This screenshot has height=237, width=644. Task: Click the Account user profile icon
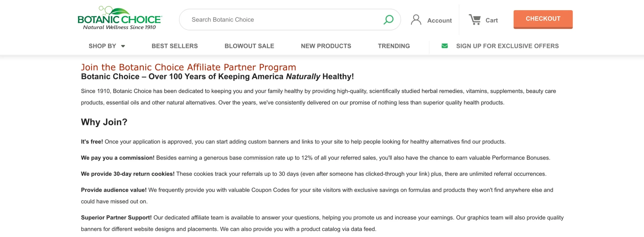point(416,20)
